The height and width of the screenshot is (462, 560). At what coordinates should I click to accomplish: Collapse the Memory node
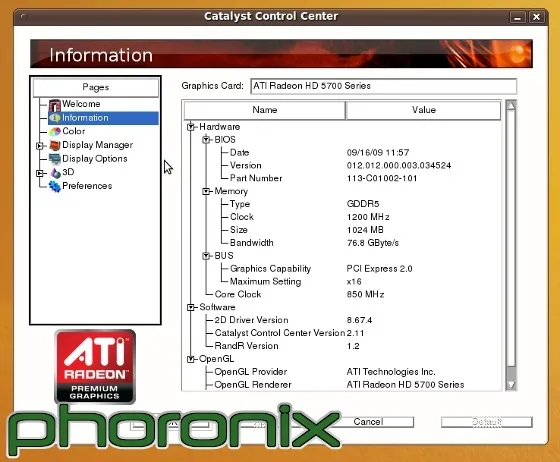206,191
